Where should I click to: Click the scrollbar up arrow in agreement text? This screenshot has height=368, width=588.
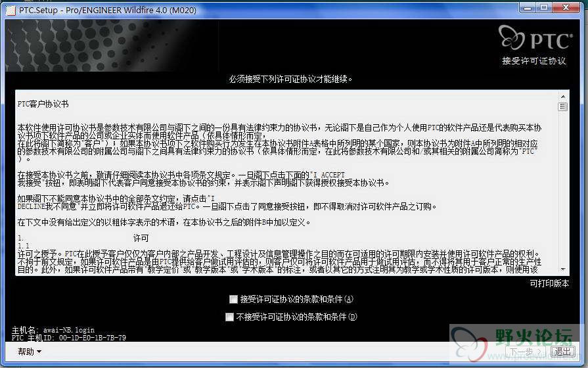tap(563, 97)
